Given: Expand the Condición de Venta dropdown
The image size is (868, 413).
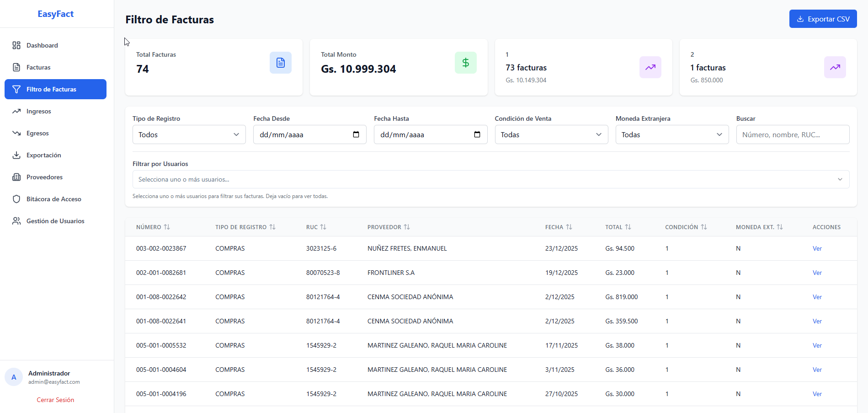Looking at the screenshot, I should click(x=551, y=134).
